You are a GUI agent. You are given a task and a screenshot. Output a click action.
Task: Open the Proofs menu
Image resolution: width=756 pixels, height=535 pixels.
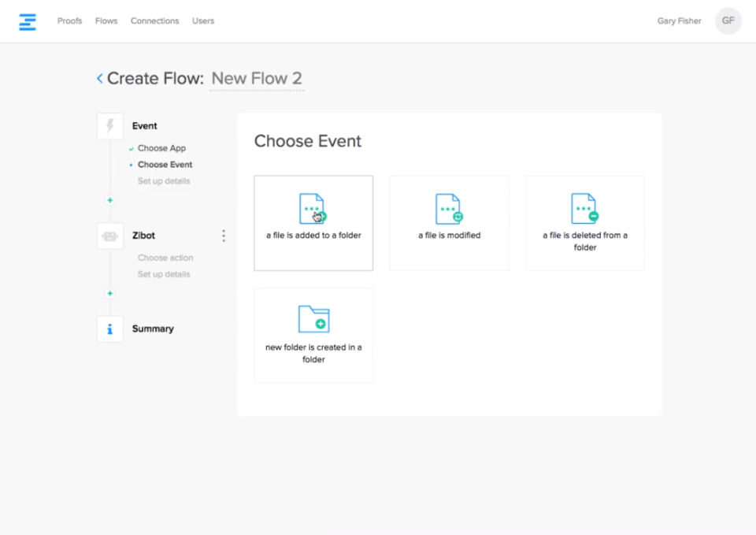[69, 21]
